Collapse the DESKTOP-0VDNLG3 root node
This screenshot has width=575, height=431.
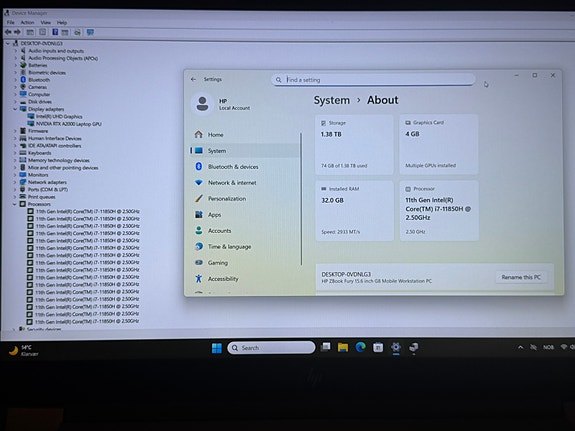point(8,43)
